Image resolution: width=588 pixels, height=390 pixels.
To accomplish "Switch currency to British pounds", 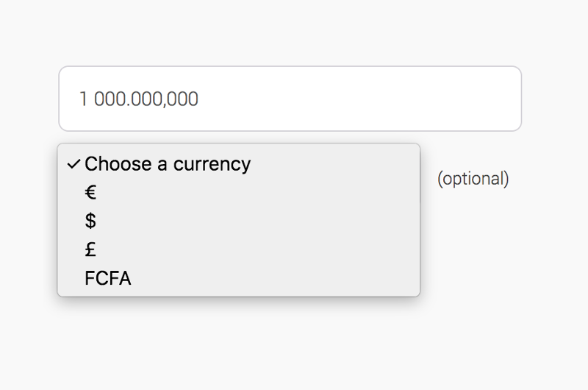I will pos(91,250).
